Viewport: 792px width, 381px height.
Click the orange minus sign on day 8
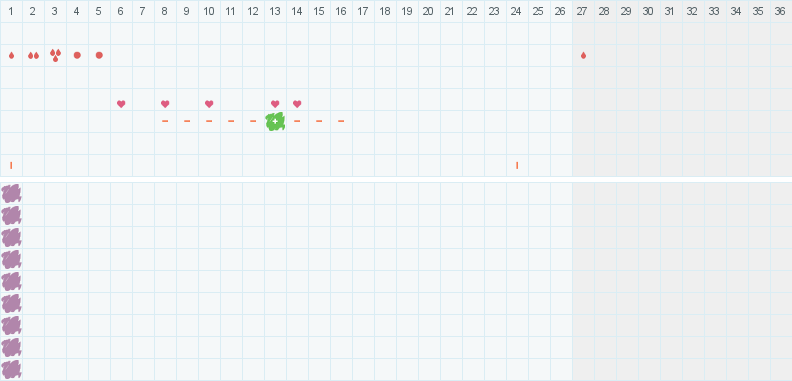pos(165,121)
